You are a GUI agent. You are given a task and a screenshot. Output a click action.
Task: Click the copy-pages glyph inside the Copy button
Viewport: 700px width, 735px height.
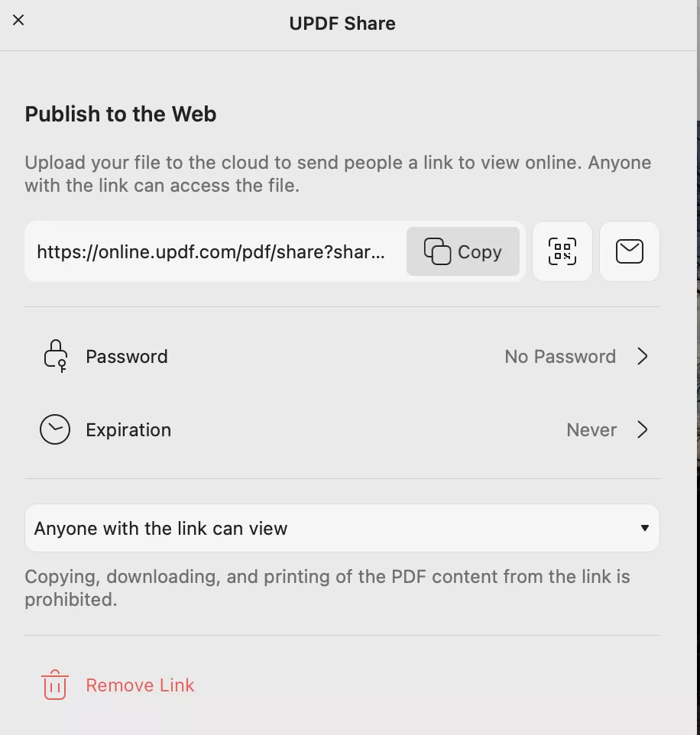point(436,251)
